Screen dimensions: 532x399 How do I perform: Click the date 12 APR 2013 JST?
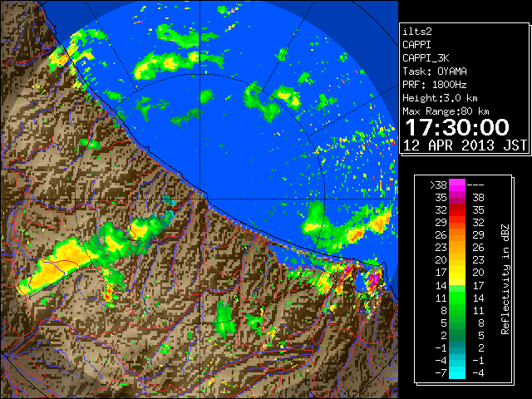465,145
